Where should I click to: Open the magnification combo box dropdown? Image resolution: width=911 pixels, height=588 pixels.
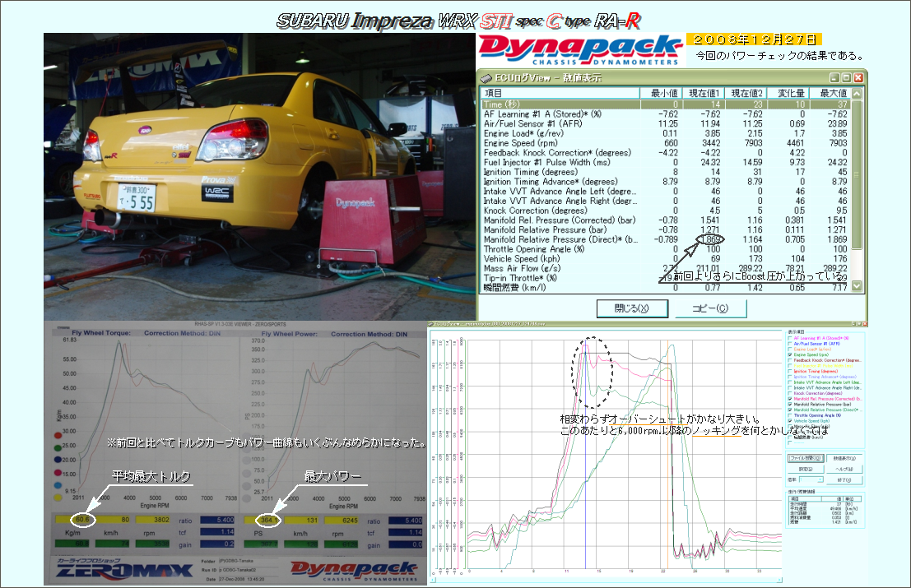[x=818, y=479]
